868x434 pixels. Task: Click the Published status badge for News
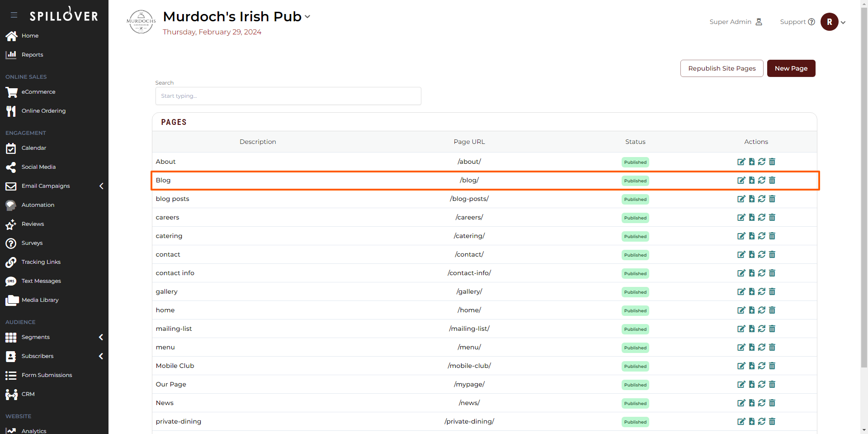pos(635,403)
